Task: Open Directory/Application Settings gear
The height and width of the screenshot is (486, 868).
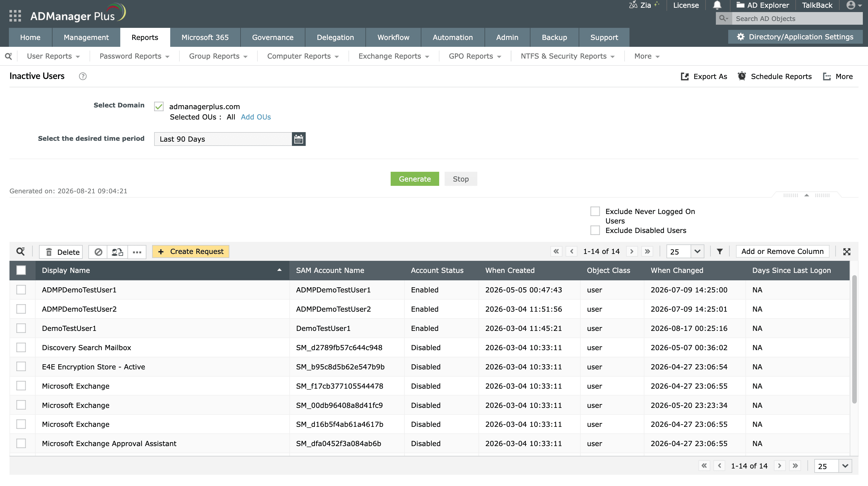Action: [x=740, y=37]
